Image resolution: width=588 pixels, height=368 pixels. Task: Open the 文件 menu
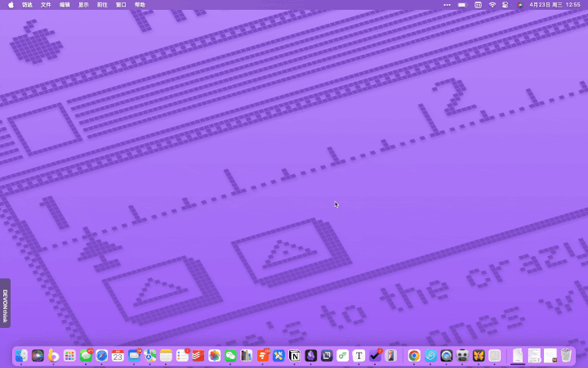46,5
